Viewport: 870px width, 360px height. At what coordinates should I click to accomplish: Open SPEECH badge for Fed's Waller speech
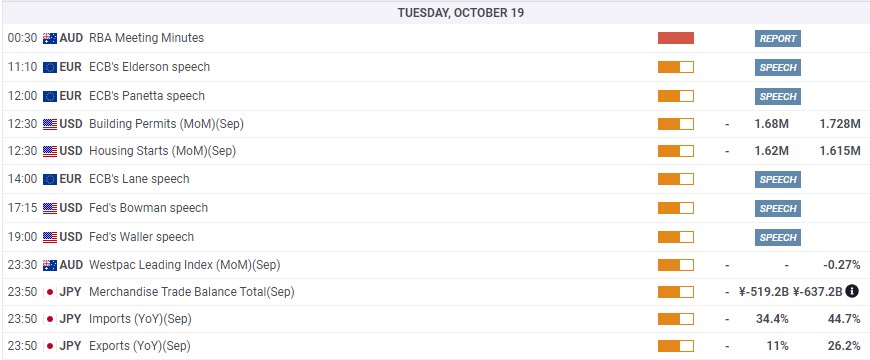[x=777, y=237]
